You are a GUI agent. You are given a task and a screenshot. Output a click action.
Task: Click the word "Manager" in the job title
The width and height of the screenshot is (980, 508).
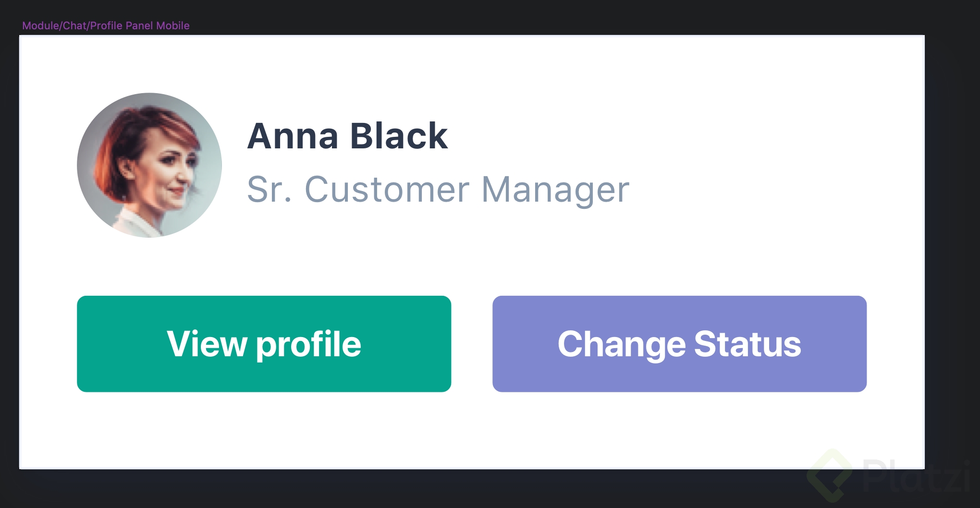tap(555, 189)
